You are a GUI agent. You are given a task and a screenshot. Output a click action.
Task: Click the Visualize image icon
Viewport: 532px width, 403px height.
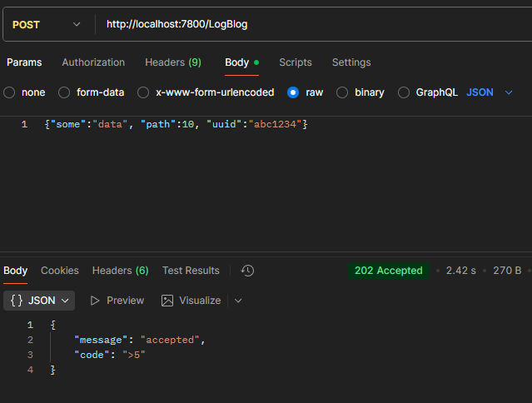click(167, 301)
